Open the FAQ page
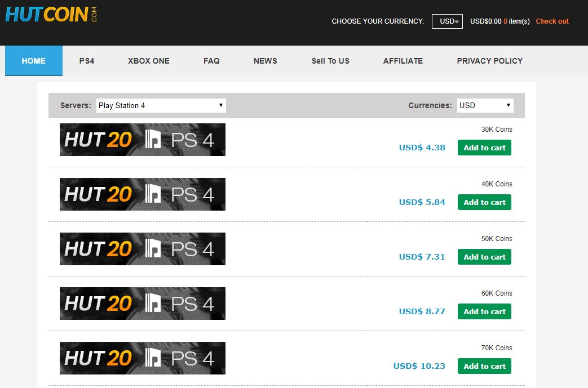This screenshot has height=388, width=588. coord(211,61)
